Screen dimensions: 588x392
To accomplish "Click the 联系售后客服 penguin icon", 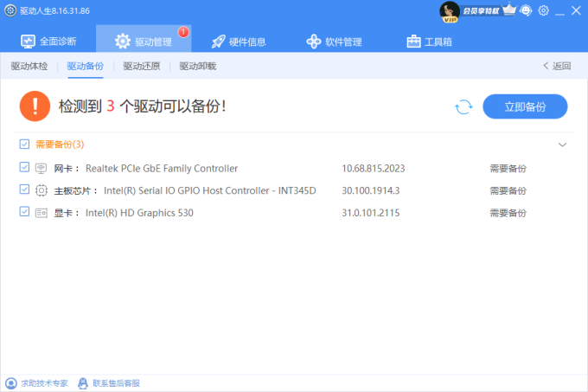I will click(x=83, y=383).
